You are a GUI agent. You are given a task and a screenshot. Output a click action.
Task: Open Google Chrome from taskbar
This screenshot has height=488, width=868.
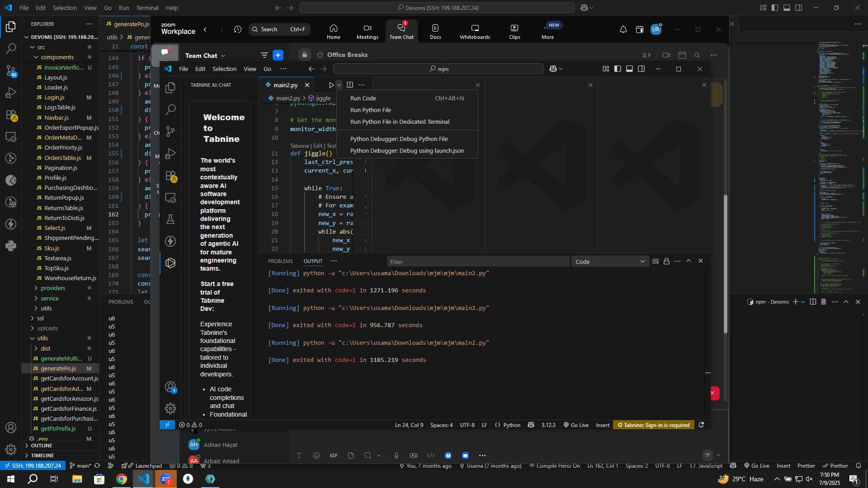click(x=122, y=479)
